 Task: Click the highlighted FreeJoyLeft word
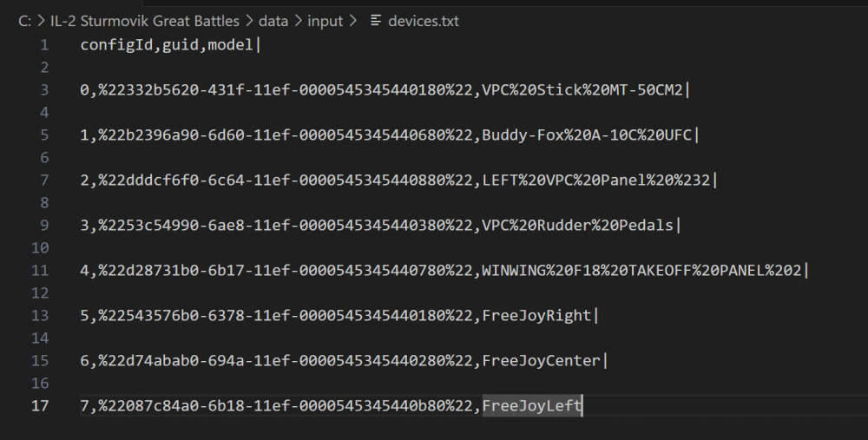[x=531, y=405]
